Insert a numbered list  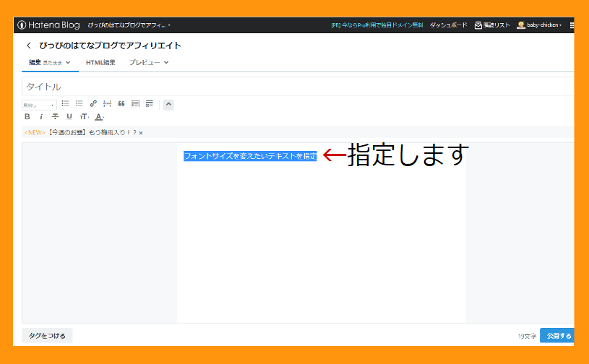(79, 103)
